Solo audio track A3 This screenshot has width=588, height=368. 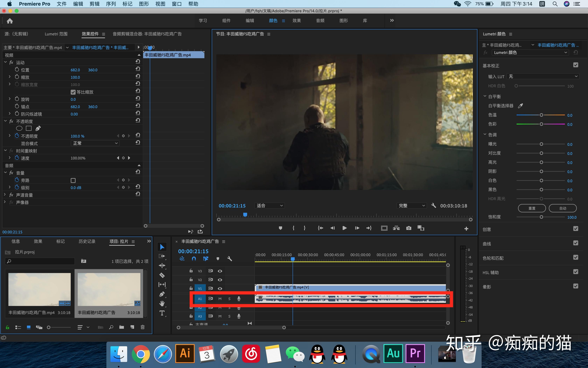[229, 316]
